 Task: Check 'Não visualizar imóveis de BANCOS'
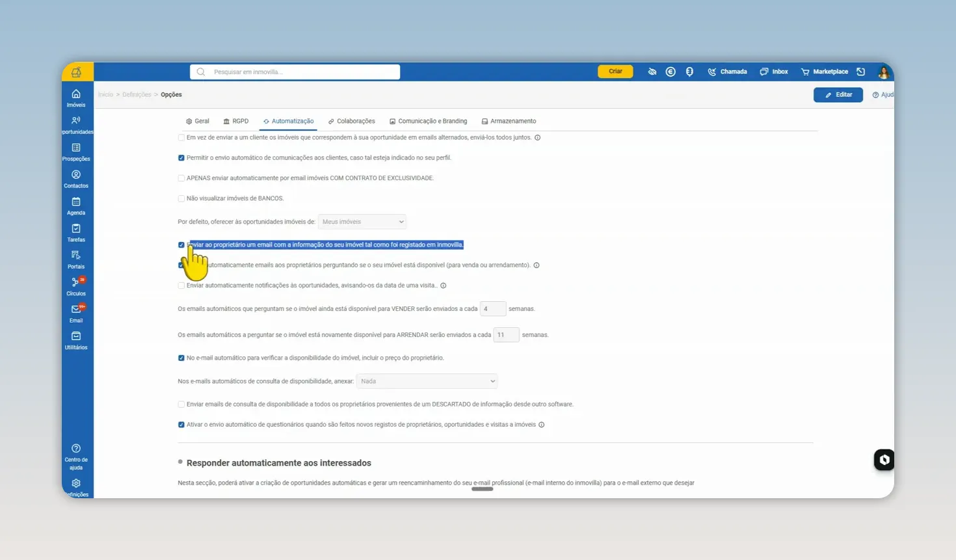click(x=181, y=198)
